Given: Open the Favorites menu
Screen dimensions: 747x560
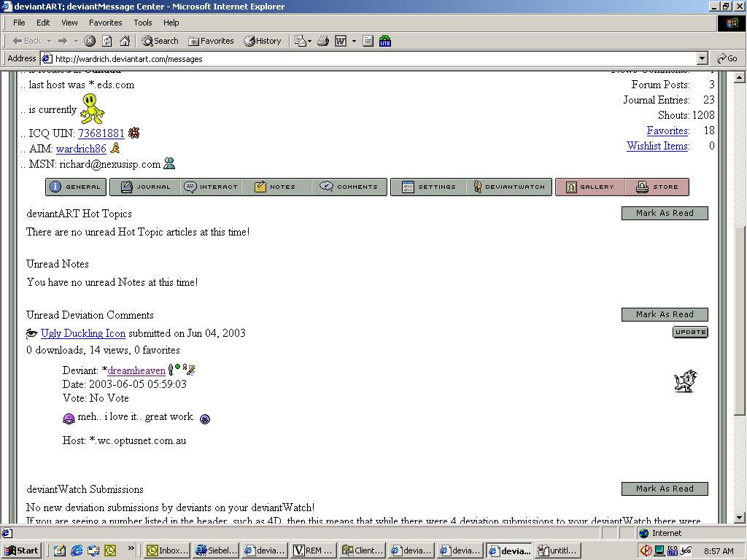Looking at the screenshot, I should (x=105, y=23).
